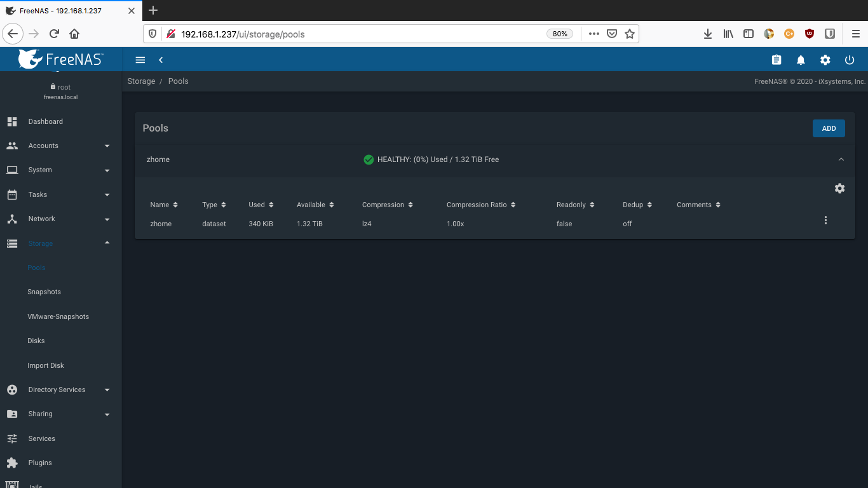Open VMware-Snapshots under Storage
868x488 pixels.
coord(58,316)
